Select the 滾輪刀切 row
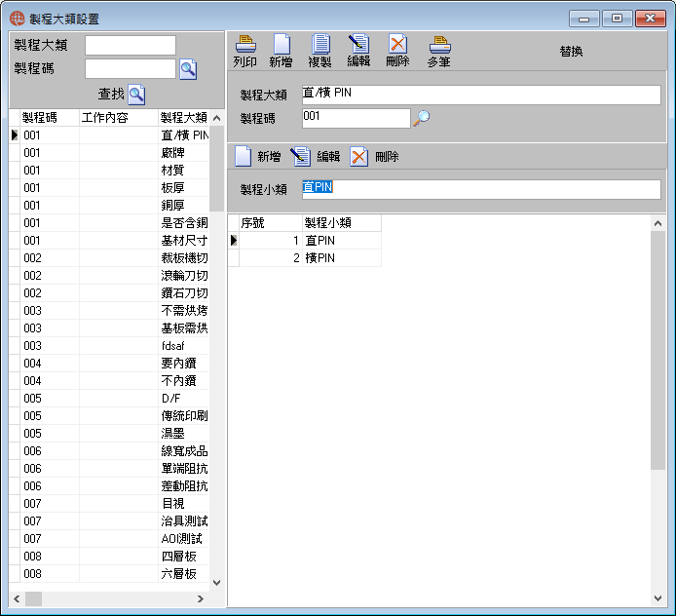This screenshot has width=676, height=616. [109, 276]
